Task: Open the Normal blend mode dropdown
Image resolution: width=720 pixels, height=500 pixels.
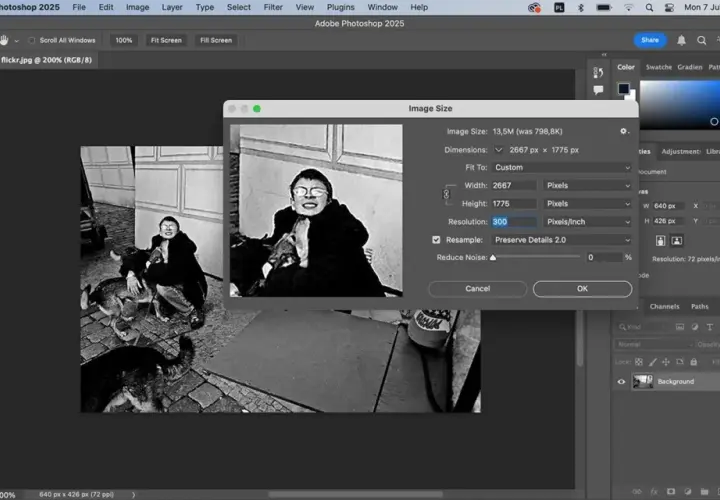Action: pyautogui.click(x=654, y=344)
